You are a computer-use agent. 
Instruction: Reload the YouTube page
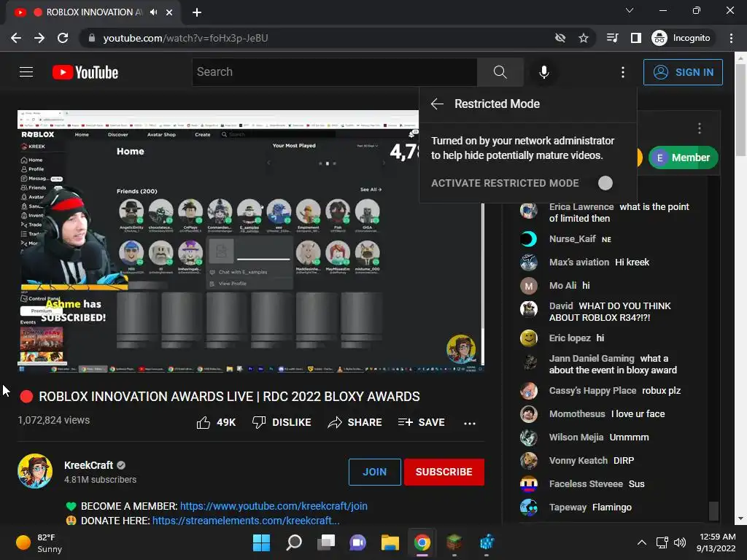coord(63,38)
